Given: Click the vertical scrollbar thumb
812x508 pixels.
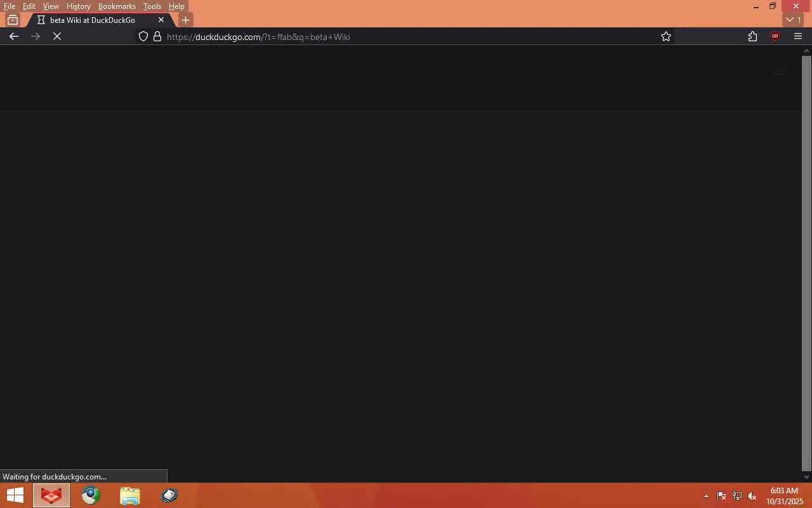Looking at the screenshot, I should click(x=807, y=263).
